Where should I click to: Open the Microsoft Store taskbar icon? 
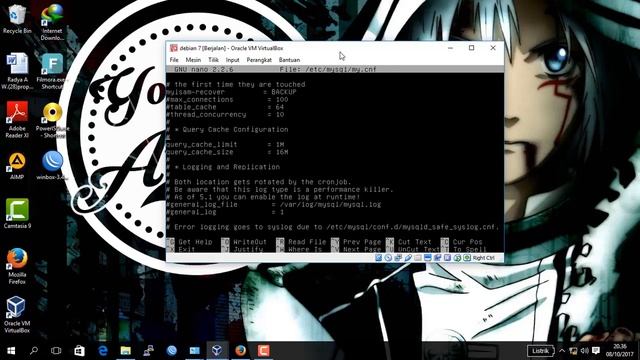pos(79,351)
